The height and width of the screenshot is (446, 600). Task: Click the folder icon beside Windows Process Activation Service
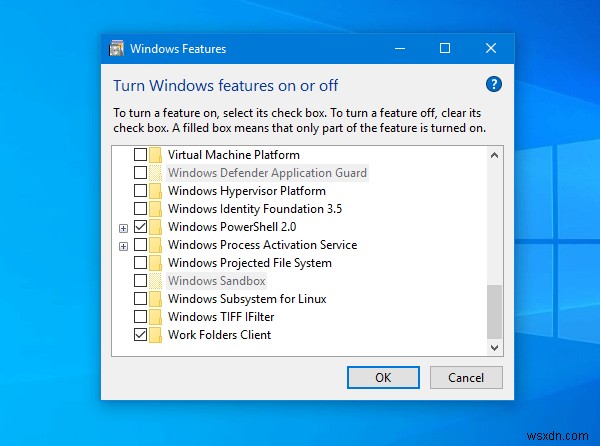(155, 245)
